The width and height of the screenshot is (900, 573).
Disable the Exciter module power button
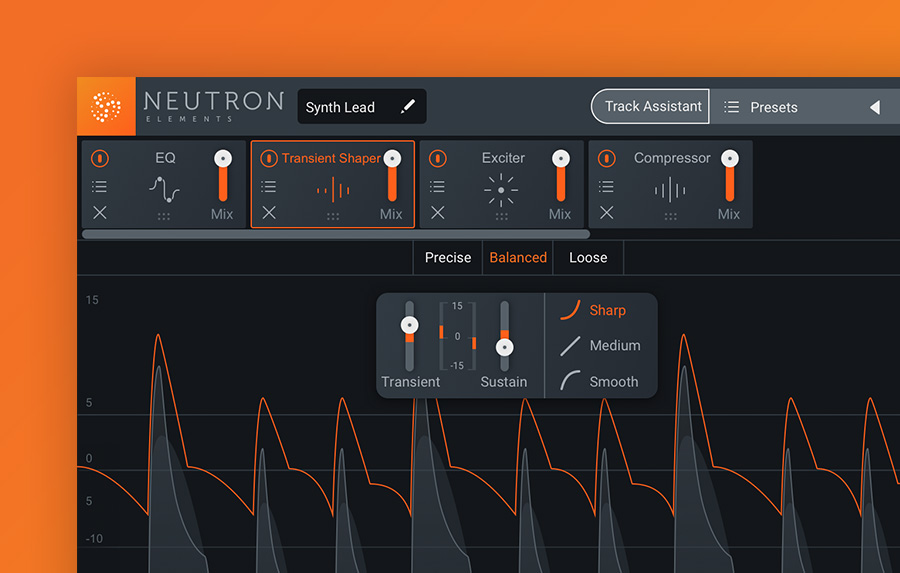[438, 158]
